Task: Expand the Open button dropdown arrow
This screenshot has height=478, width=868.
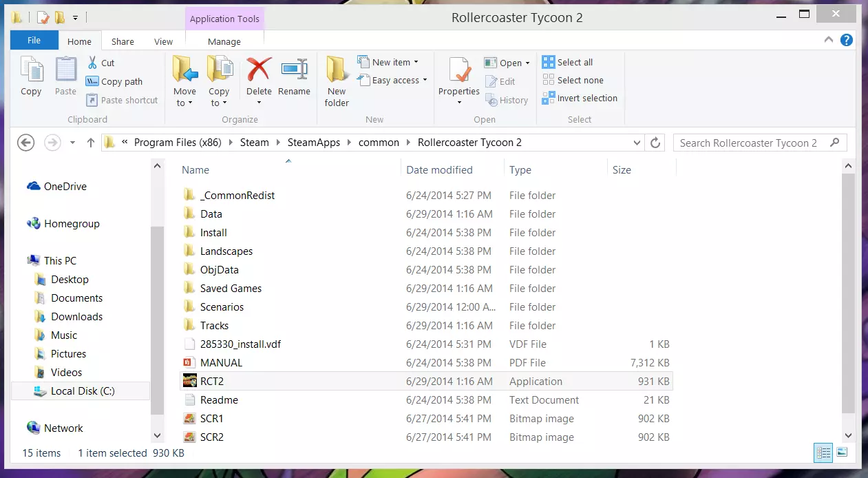Action: pos(527,63)
